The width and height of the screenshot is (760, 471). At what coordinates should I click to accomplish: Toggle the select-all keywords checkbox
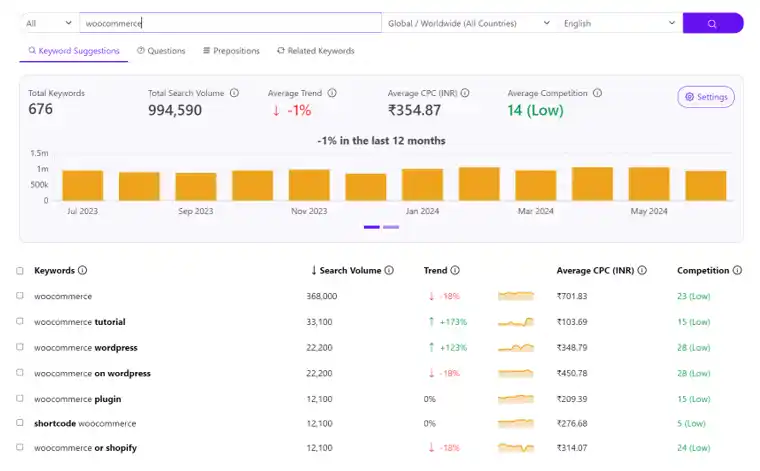[20, 271]
